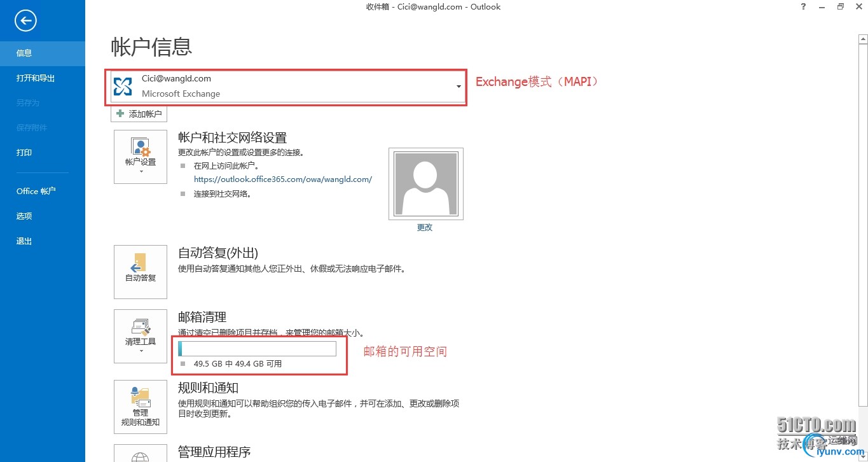
Task: Click the profile photo placeholder
Action: 426,183
